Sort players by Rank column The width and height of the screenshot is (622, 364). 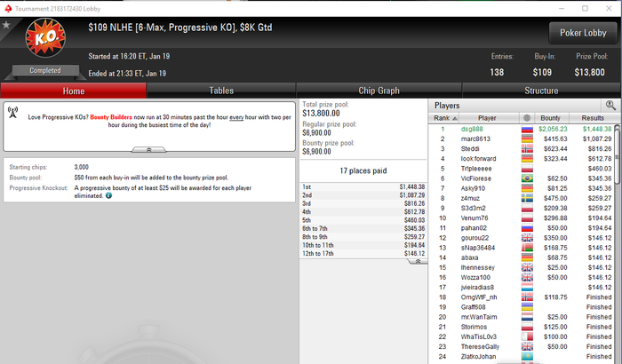(x=443, y=118)
